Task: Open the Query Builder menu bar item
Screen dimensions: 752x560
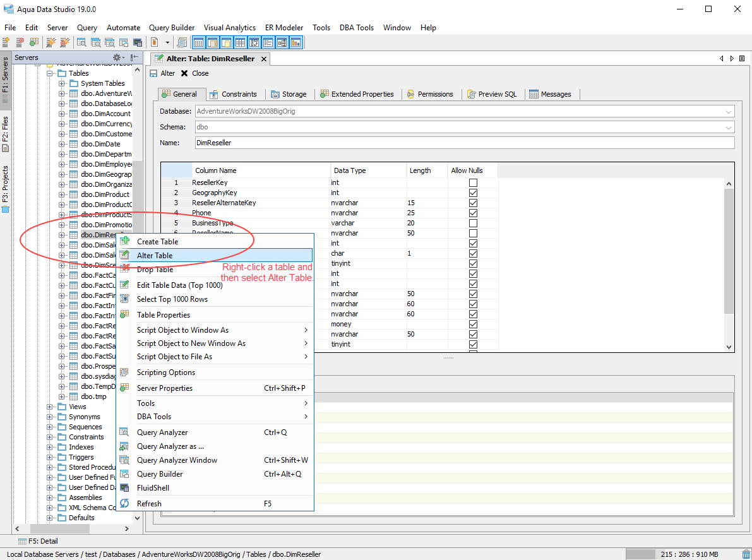Action: [172, 28]
